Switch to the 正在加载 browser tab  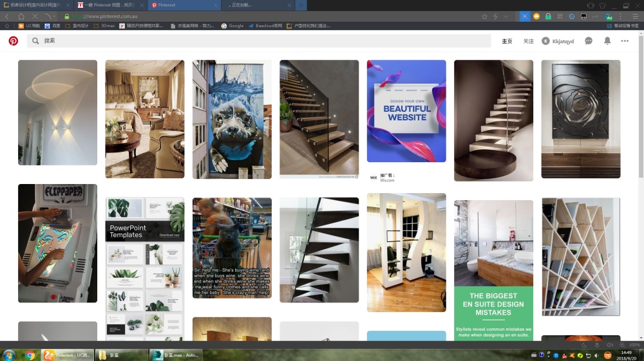[x=258, y=5]
